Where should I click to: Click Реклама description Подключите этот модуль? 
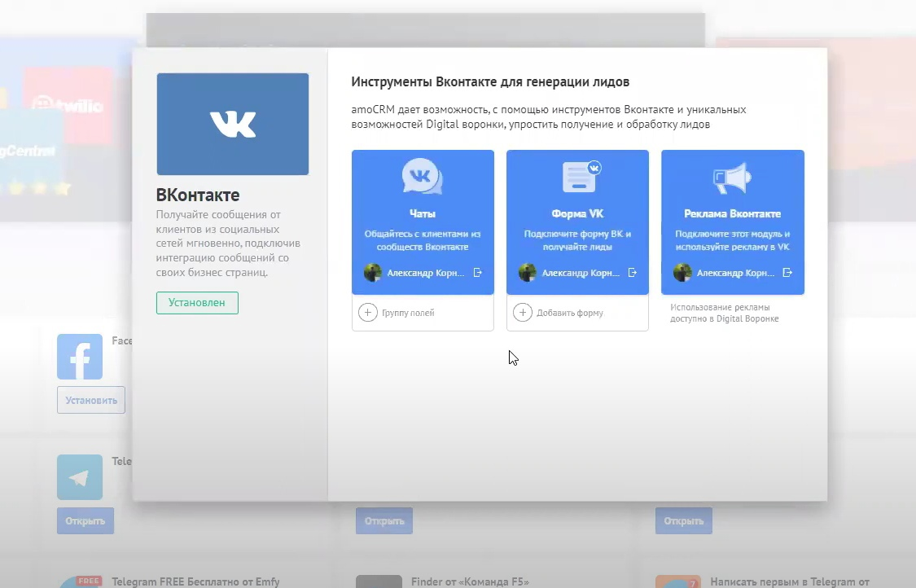[x=733, y=240]
